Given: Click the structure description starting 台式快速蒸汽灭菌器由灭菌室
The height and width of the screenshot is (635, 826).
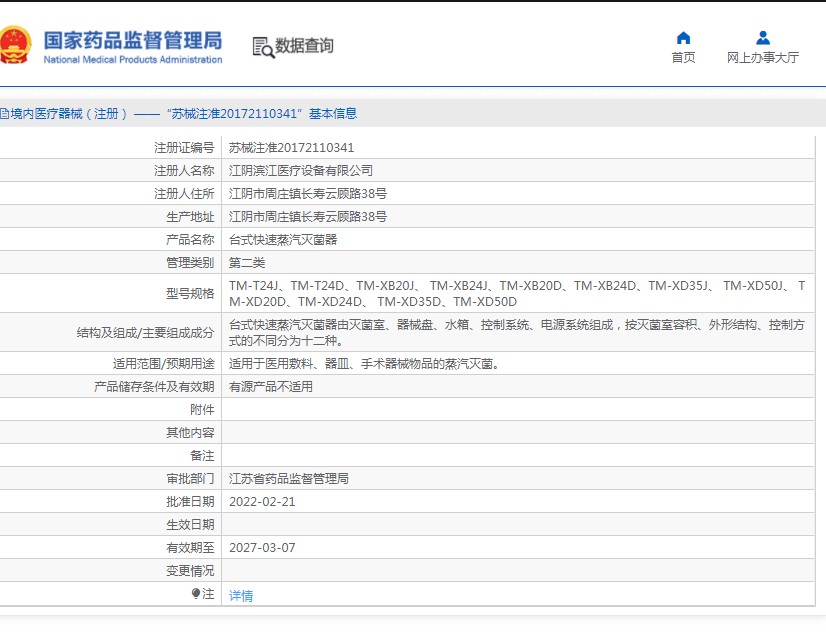Looking at the screenshot, I should point(517,333).
